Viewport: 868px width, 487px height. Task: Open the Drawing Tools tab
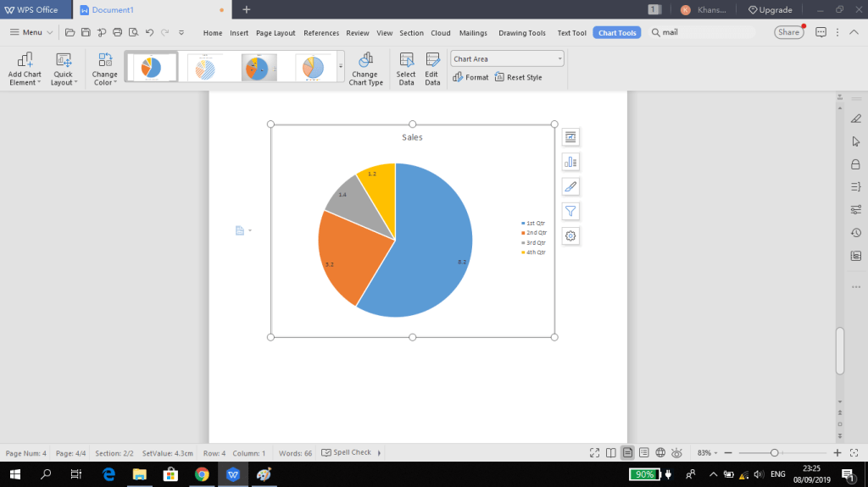coord(521,33)
